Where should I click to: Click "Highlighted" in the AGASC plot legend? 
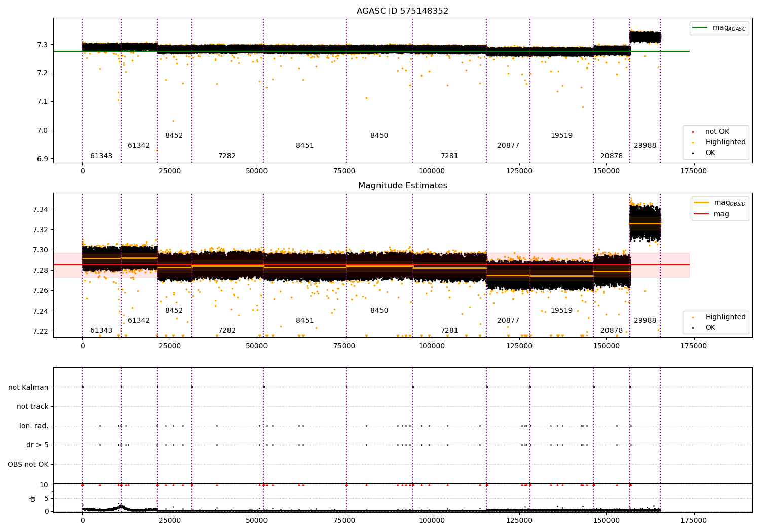tap(726, 142)
